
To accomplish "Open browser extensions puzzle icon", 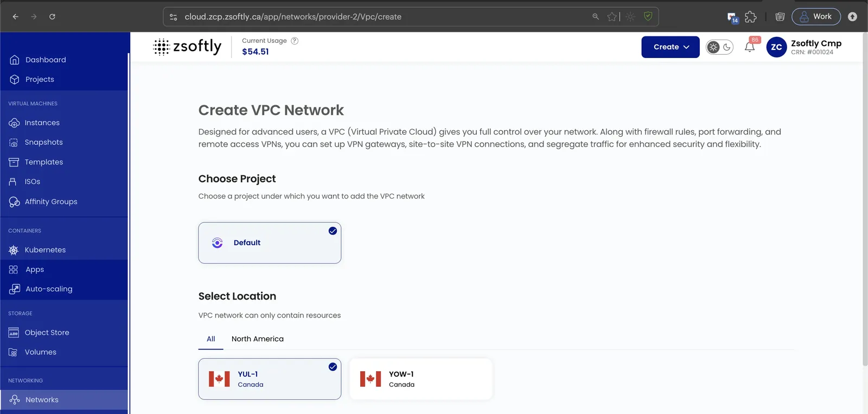I will 751,17.
